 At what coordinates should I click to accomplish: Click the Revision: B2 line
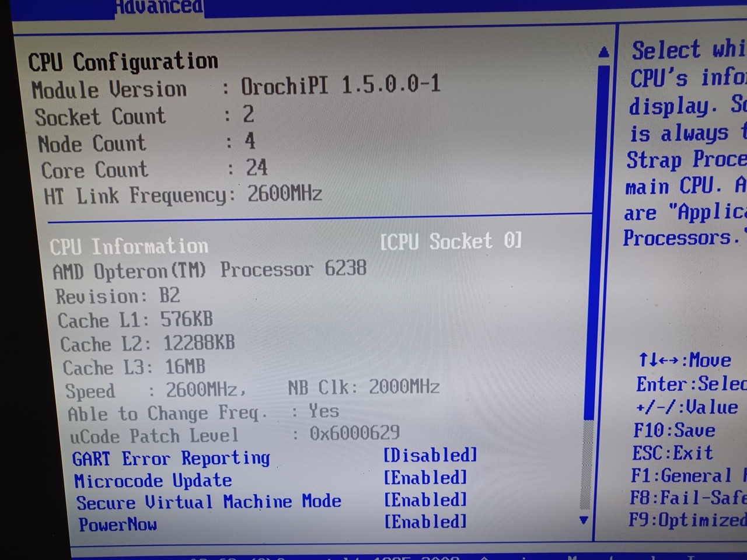(x=117, y=296)
